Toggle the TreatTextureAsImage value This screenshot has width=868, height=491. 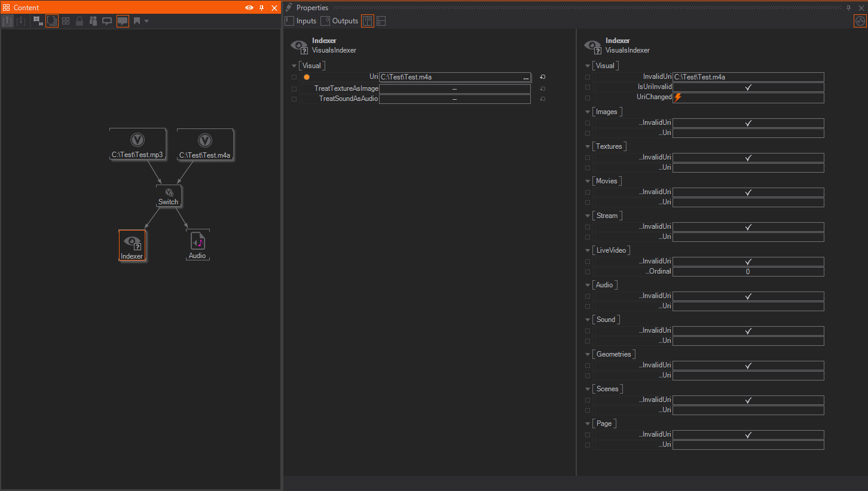tap(454, 89)
